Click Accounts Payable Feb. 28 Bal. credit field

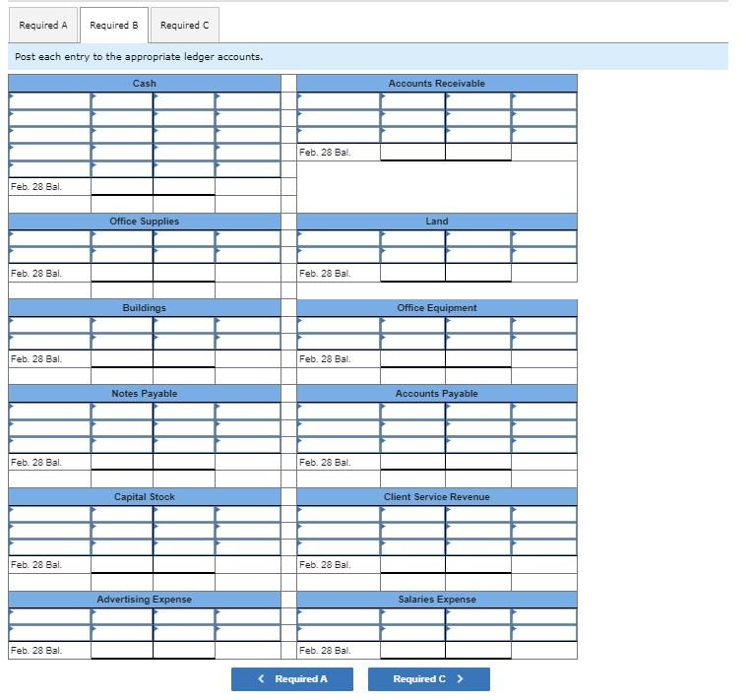point(478,462)
